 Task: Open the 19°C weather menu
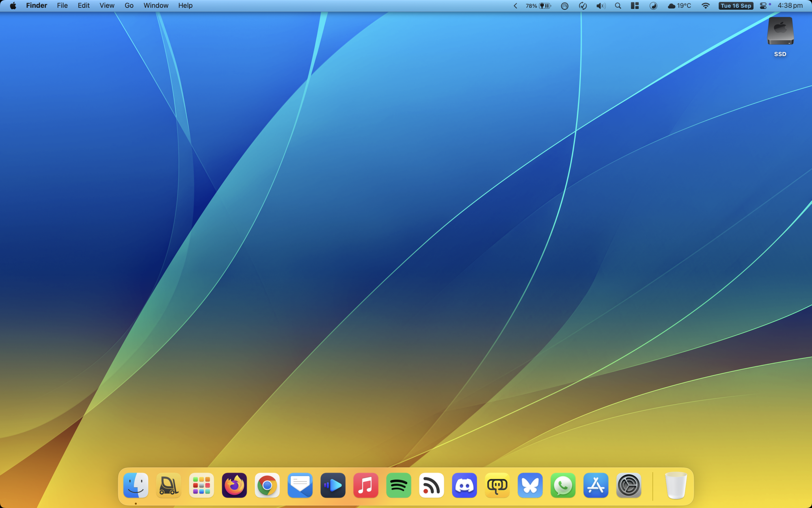click(x=679, y=6)
